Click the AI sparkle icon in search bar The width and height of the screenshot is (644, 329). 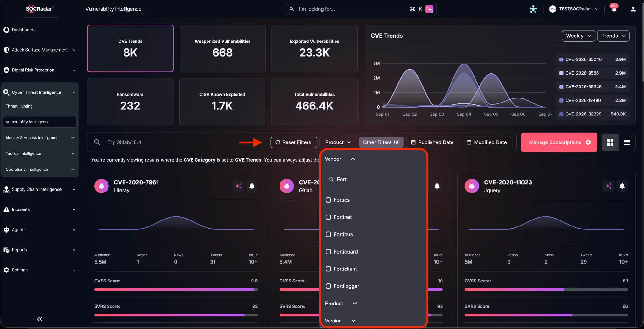[429, 9]
